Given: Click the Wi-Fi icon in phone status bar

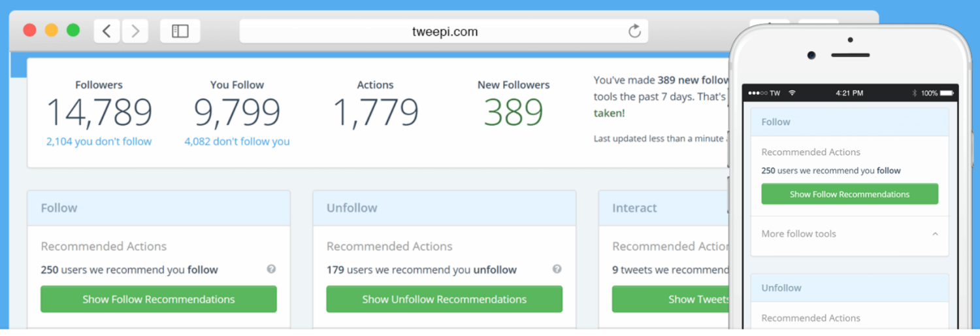Looking at the screenshot, I should (792, 93).
